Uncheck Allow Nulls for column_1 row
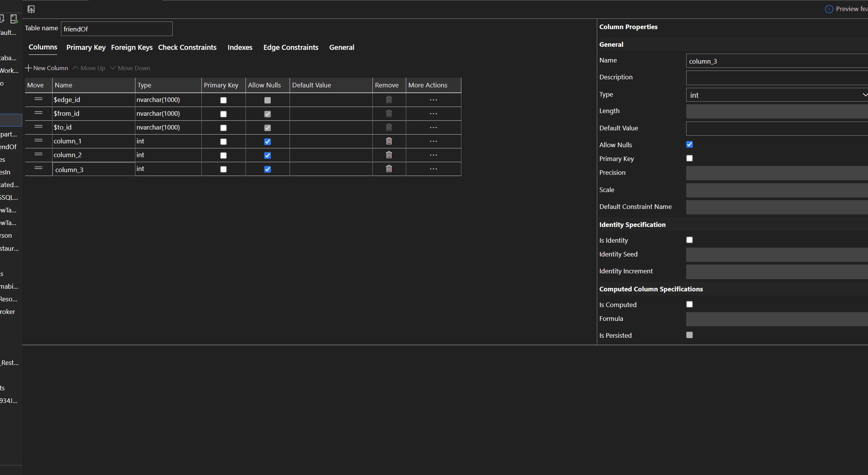The height and width of the screenshot is (475, 868). (268, 142)
